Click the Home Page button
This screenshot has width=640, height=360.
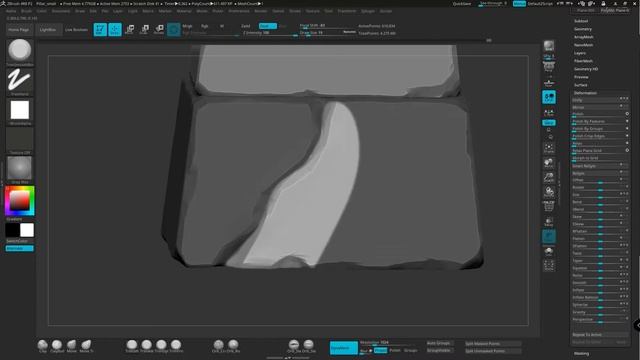pos(19,30)
